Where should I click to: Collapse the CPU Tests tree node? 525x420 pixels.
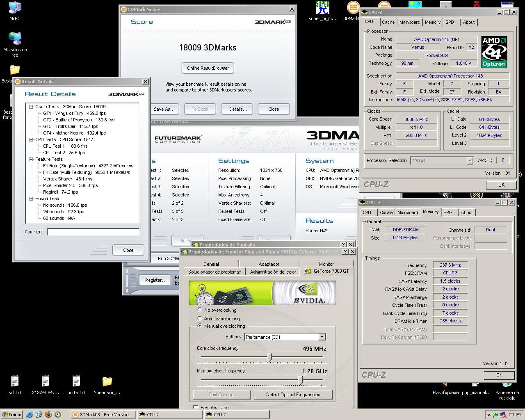point(31,139)
